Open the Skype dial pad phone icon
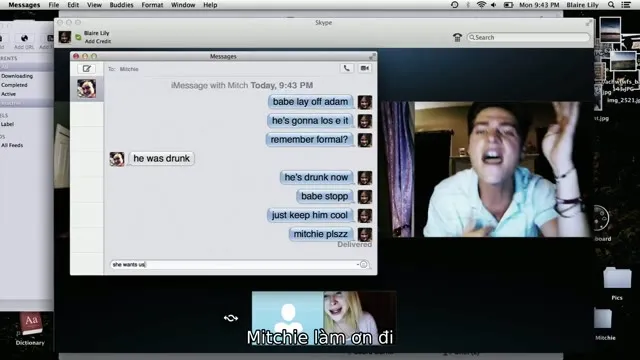This screenshot has height=360, width=640. click(x=457, y=38)
